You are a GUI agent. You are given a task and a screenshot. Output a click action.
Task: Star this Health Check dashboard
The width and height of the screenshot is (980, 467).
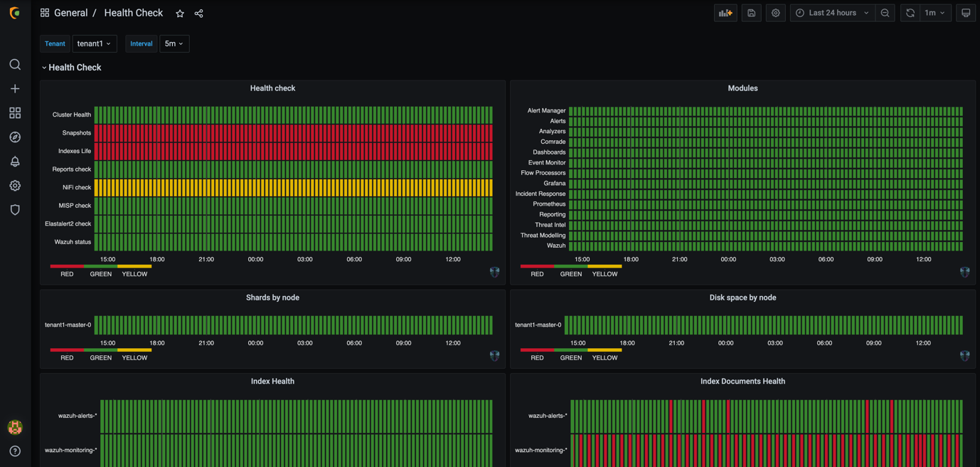(180, 14)
